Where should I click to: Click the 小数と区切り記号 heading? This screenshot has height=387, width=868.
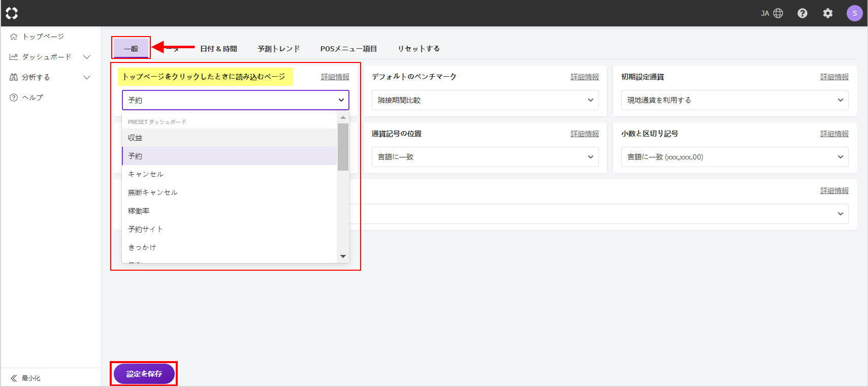(x=650, y=134)
